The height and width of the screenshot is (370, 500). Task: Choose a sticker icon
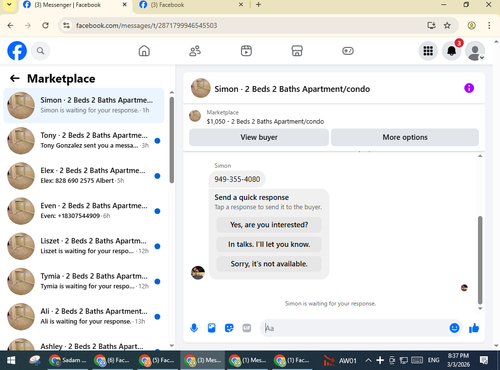(229, 328)
